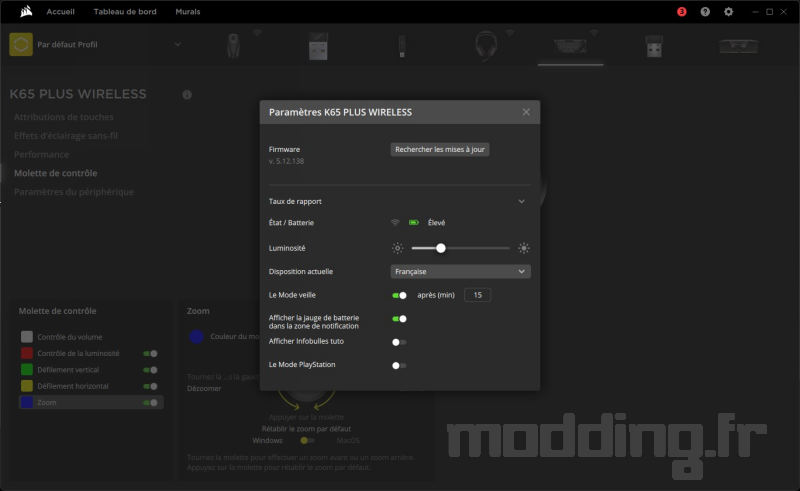Select the mouse device icon
800x491 pixels.
click(234, 46)
